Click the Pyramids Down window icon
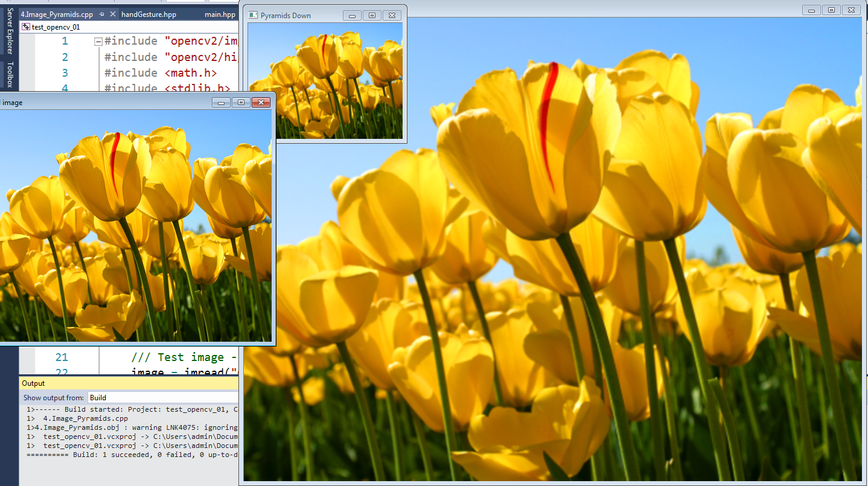This screenshot has width=868, height=486. 253,15
